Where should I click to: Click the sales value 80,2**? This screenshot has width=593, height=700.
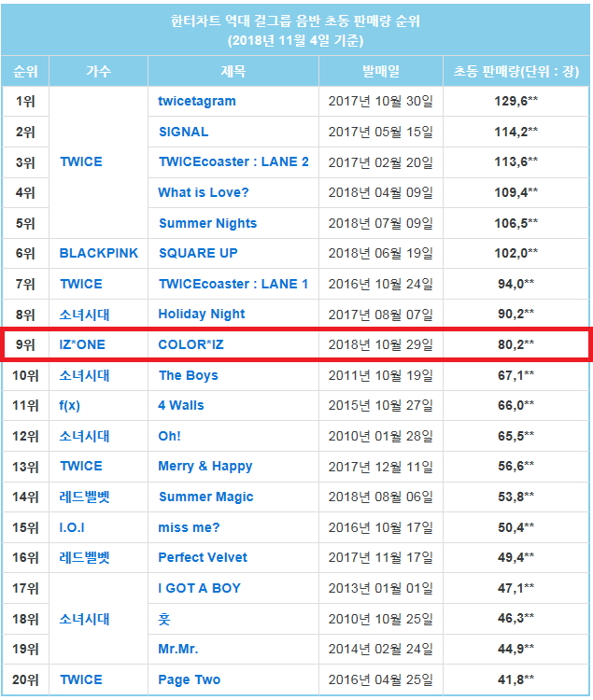(516, 344)
